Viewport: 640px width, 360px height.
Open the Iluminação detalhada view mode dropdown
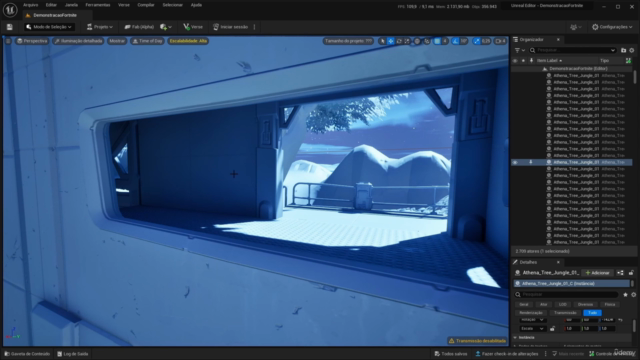[78, 41]
